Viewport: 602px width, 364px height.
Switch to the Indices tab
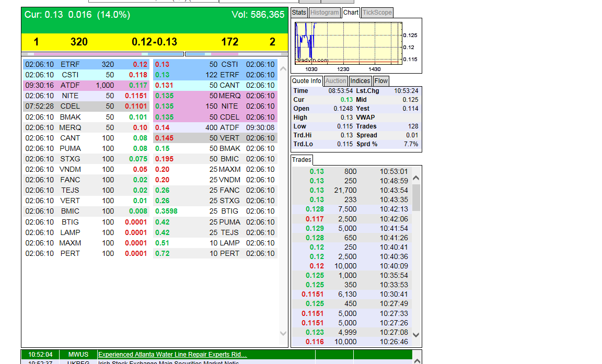coord(360,81)
